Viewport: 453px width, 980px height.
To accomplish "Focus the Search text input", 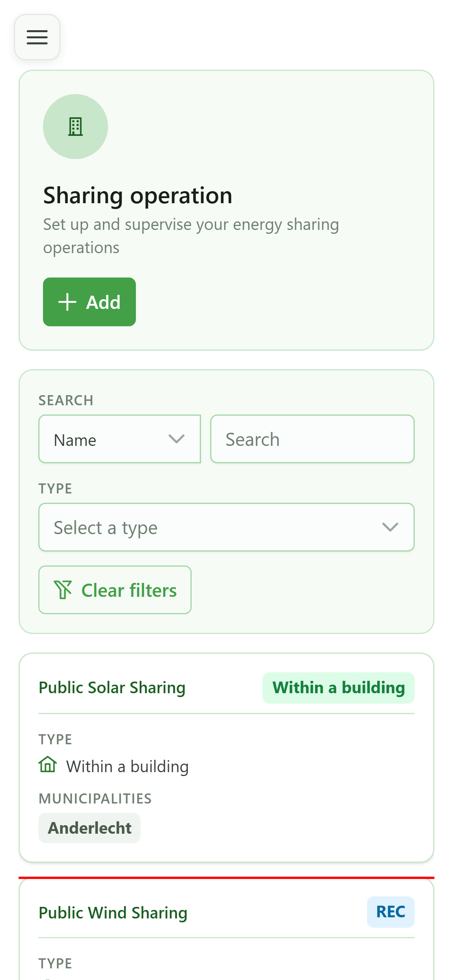I will click(312, 439).
